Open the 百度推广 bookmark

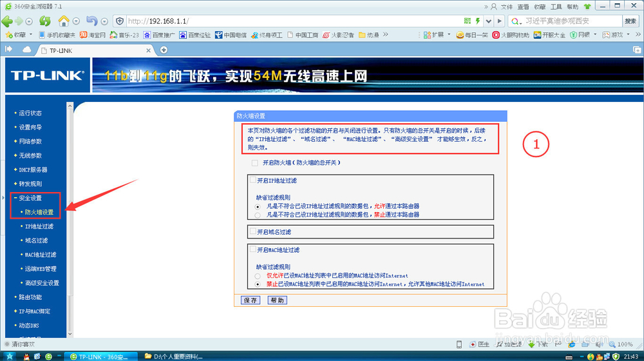click(159, 35)
